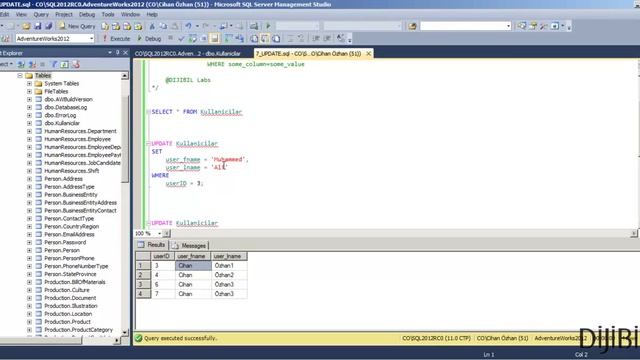Open the Window menu
The width and height of the screenshot is (640, 360).
click(130, 14)
